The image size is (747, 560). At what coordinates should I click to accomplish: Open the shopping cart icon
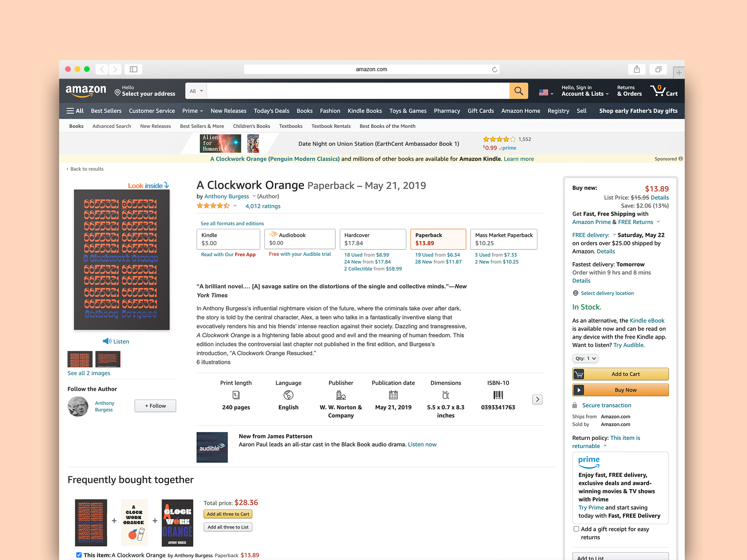pyautogui.click(x=664, y=91)
